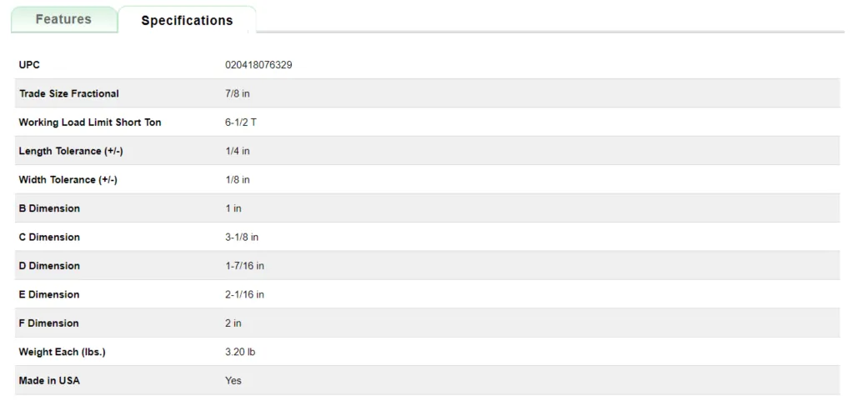
Task: Select the 1-7/16 in D dimension value
Action: click(244, 266)
